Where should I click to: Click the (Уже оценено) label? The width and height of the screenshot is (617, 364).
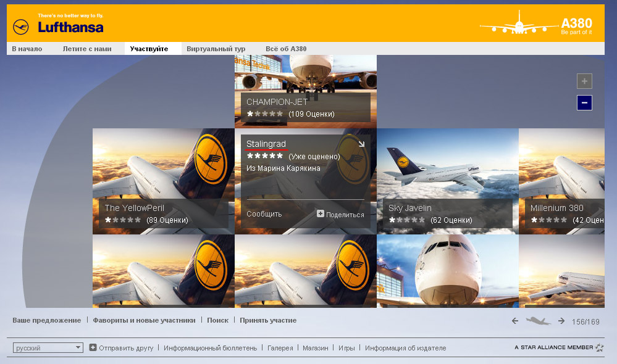point(314,157)
